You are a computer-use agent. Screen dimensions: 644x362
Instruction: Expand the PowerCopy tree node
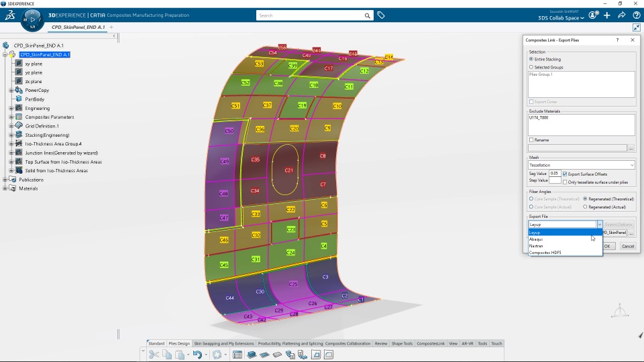[11, 90]
